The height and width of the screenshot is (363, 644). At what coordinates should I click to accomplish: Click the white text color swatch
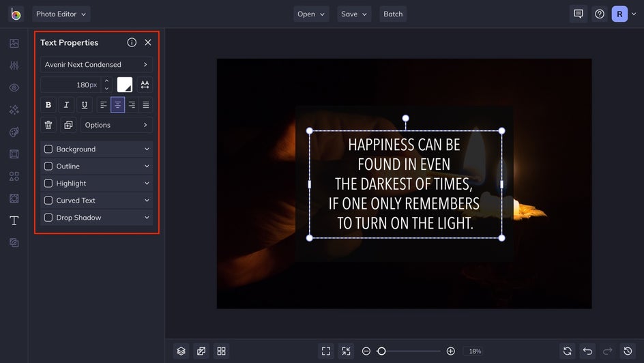click(x=125, y=85)
